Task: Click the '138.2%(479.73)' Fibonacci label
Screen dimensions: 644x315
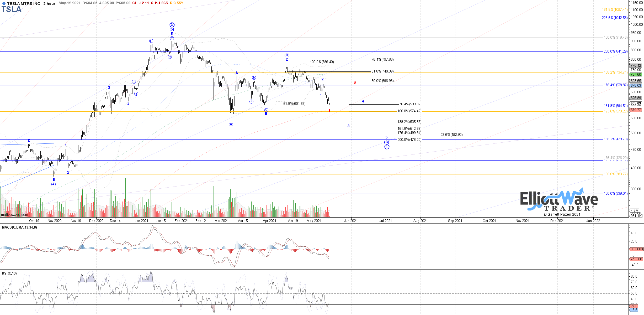Action: pyautogui.click(x=616, y=139)
